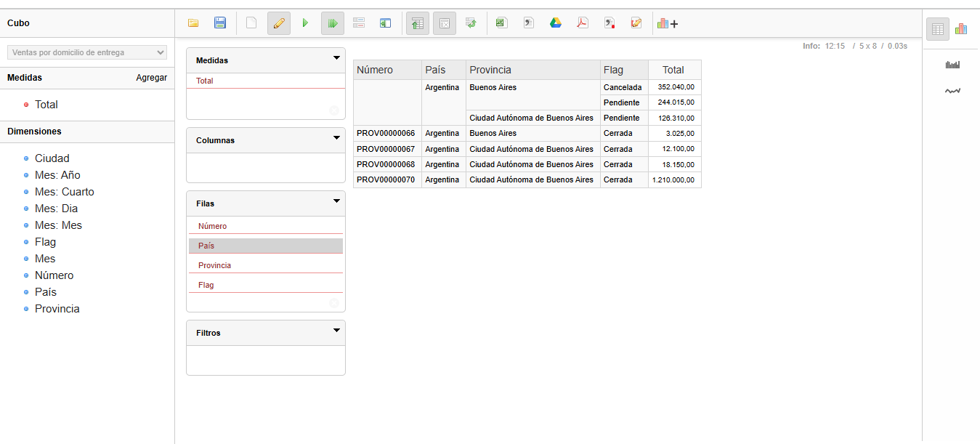Screen dimensions: 980x444
Task: Save the query with the floppy disk icon
Action: point(220,23)
